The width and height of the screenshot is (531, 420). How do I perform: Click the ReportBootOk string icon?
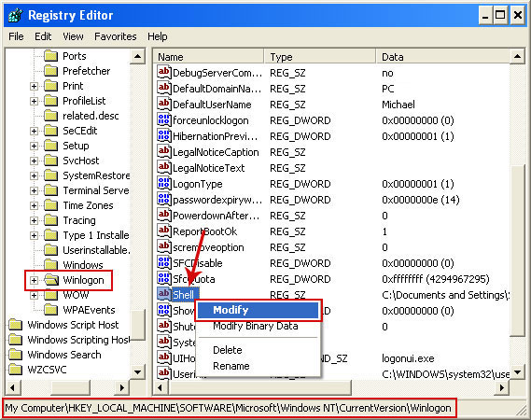(164, 231)
